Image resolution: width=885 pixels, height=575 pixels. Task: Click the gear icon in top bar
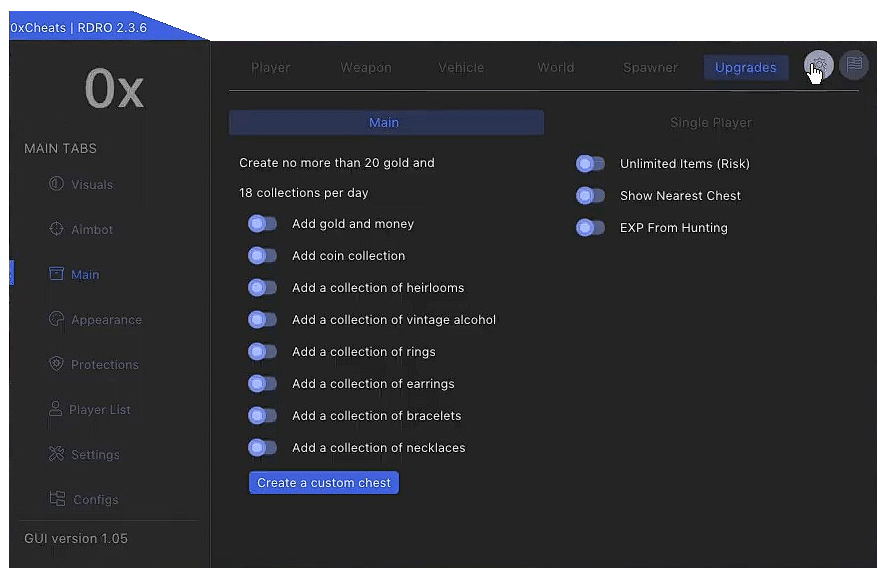coord(818,66)
